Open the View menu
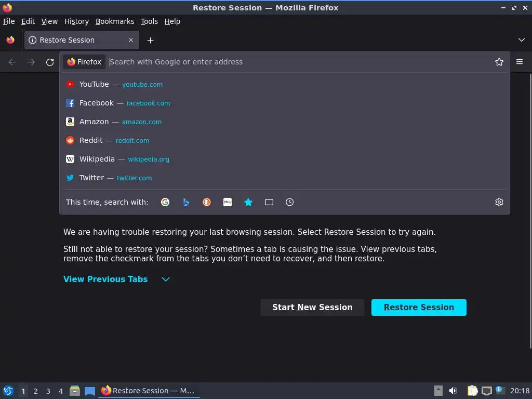The width and height of the screenshot is (532, 399). click(49, 21)
